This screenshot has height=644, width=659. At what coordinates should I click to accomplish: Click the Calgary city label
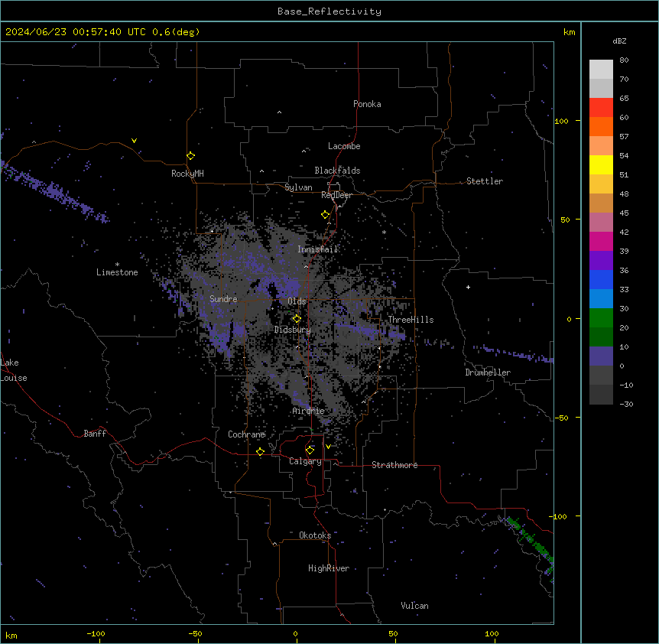[306, 461]
